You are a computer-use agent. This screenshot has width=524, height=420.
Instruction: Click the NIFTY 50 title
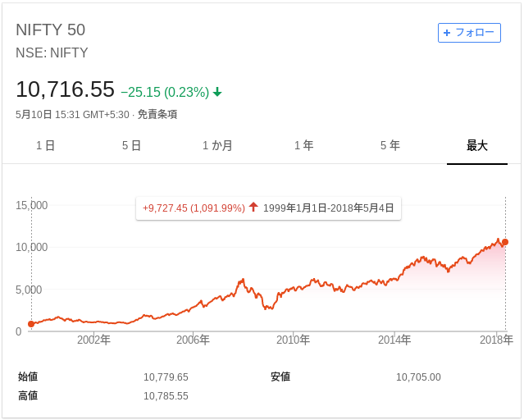click(x=51, y=30)
